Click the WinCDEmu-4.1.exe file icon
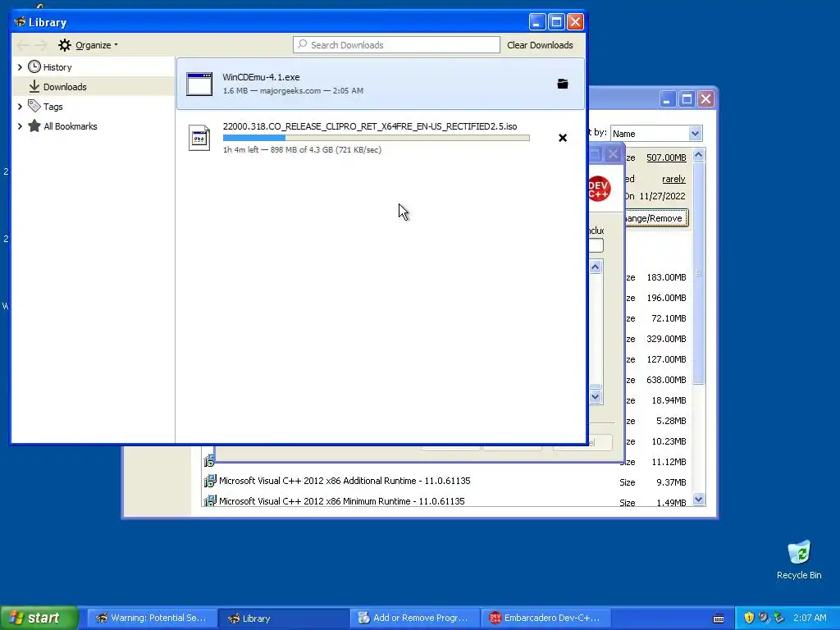840x630 pixels. pyautogui.click(x=199, y=84)
